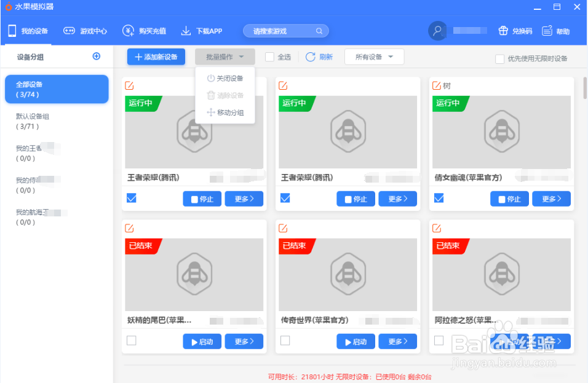Viewport: 588px width, 383px height.
Task: Click 刷新 refresh text
Action: (326, 57)
